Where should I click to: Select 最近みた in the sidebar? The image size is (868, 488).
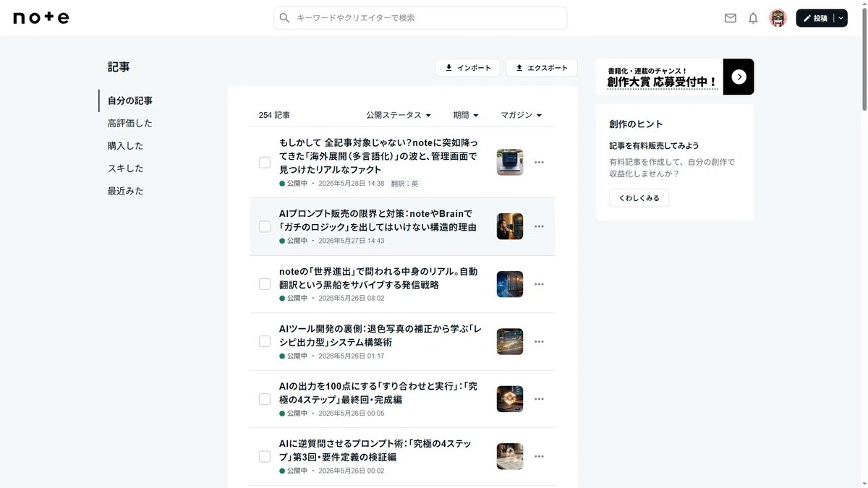126,191
